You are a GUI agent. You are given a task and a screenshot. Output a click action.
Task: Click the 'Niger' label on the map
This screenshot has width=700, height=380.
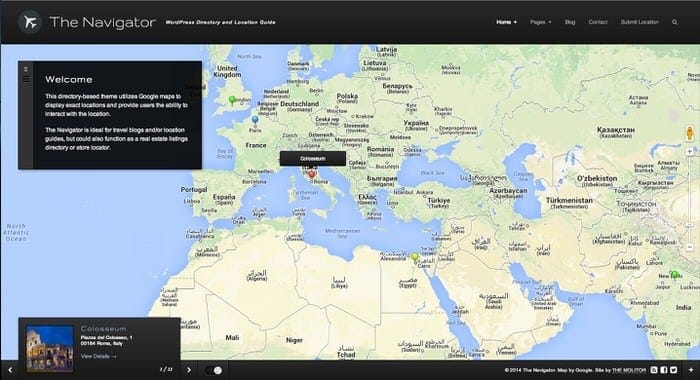click(x=294, y=340)
